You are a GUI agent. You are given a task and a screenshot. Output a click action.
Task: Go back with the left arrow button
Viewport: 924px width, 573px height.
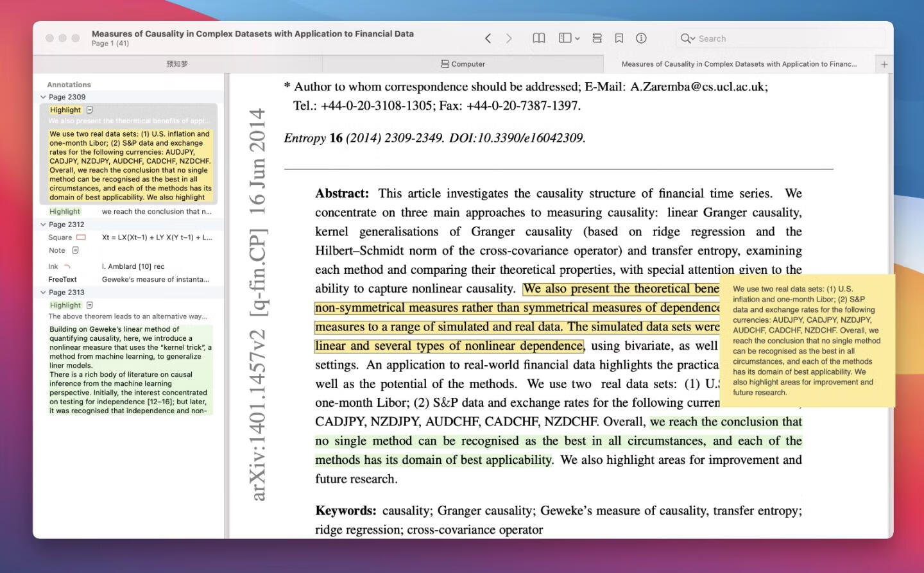(488, 38)
